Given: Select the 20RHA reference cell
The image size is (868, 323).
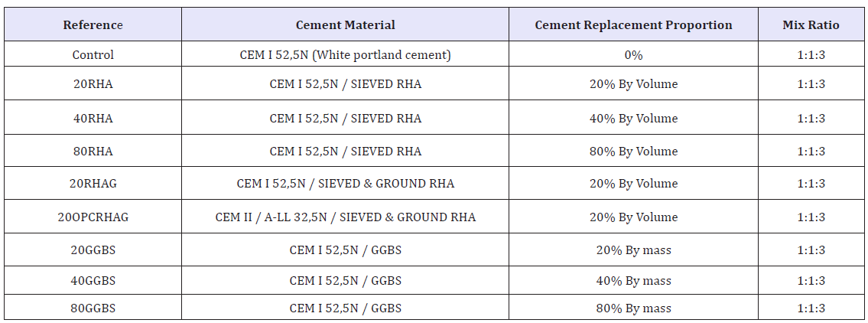Looking at the screenshot, I should [x=93, y=84].
